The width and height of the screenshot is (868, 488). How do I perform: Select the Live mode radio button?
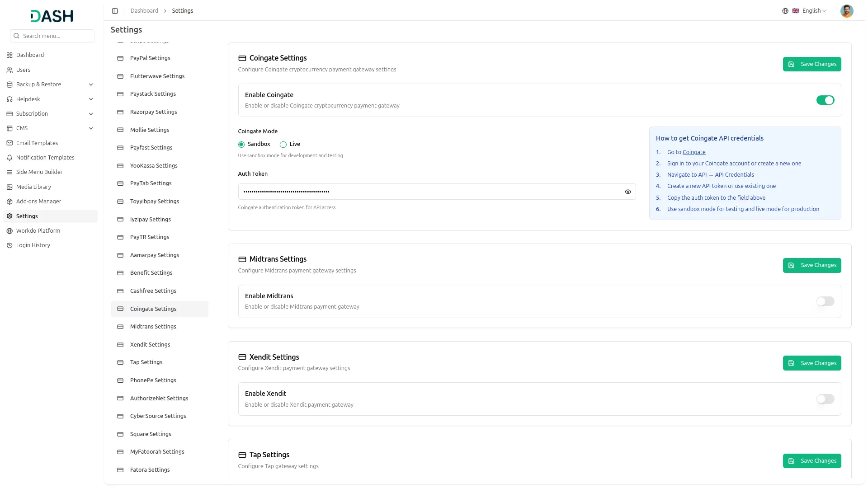[283, 145]
